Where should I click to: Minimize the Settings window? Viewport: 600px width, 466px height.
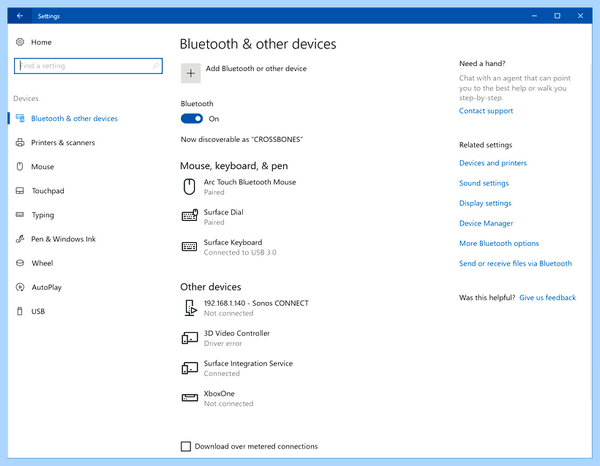click(534, 16)
